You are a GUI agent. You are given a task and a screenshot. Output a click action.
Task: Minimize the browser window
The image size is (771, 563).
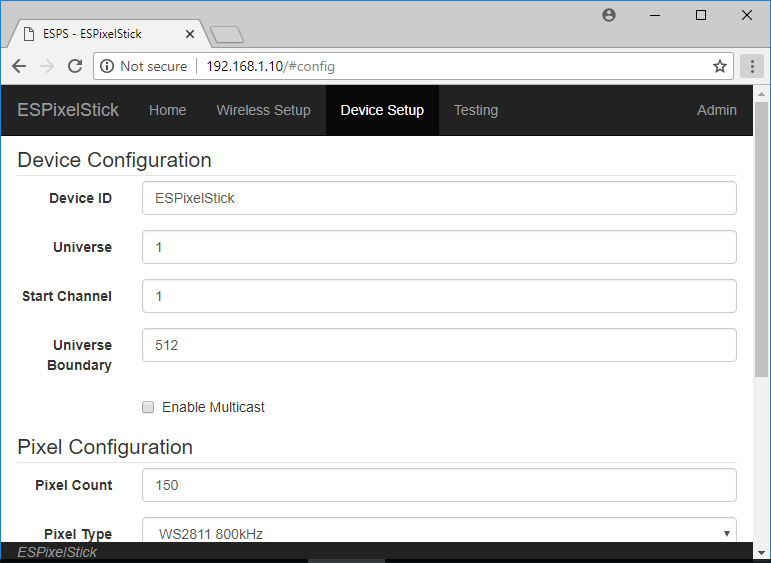(655, 15)
